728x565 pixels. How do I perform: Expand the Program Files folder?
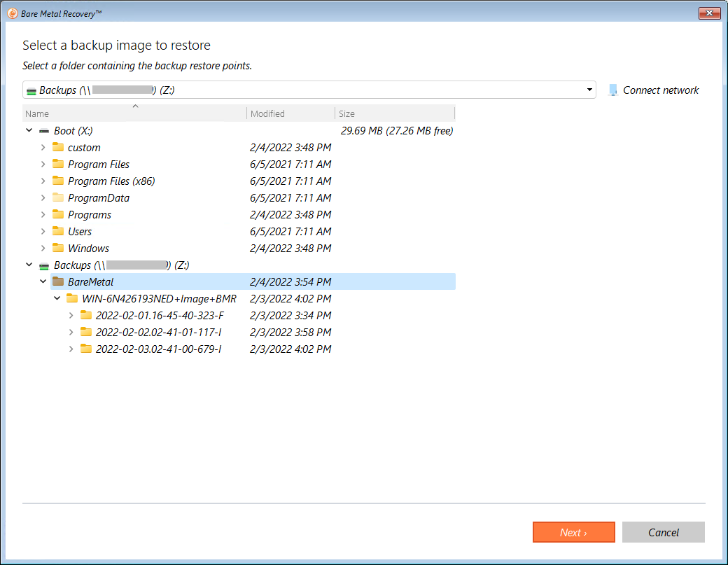[x=43, y=165]
